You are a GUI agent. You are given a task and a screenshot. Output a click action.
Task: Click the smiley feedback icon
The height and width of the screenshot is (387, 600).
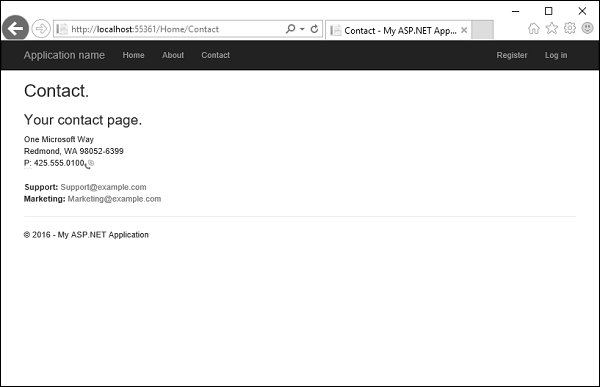587,28
